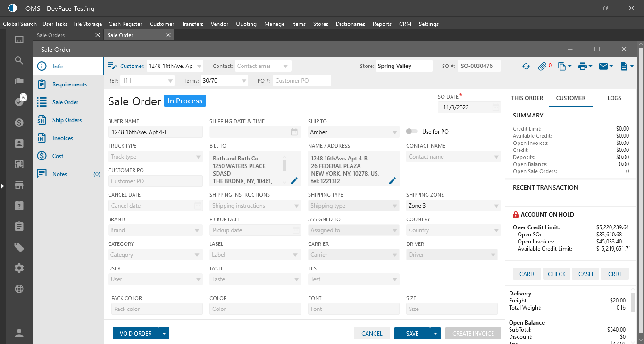Open the user profile icon at sidebar bottom
This screenshot has height=344, width=644.
[19, 333]
